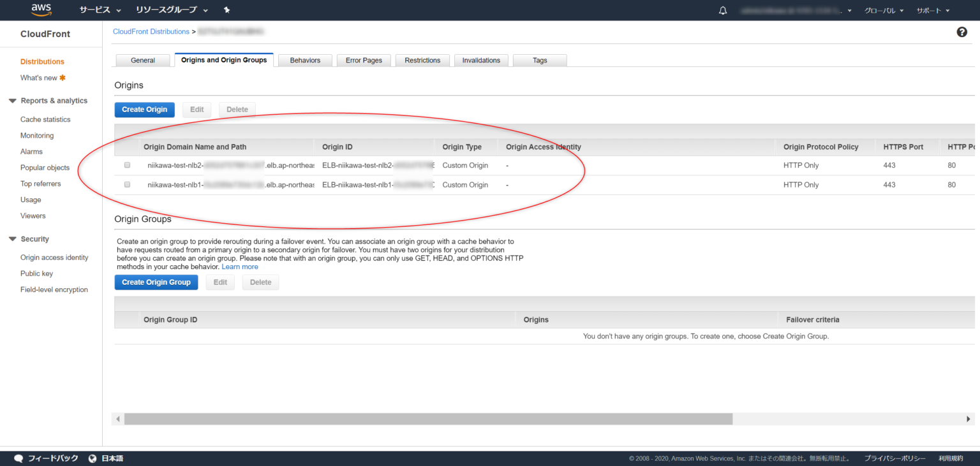The image size is (980, 466).
Task: Collapse the Security sidebar section
Action: tap(13, 239)
